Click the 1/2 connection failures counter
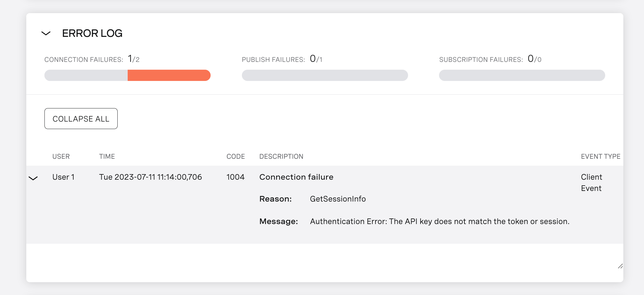This screenshot has width=644, height=295. 133,59
